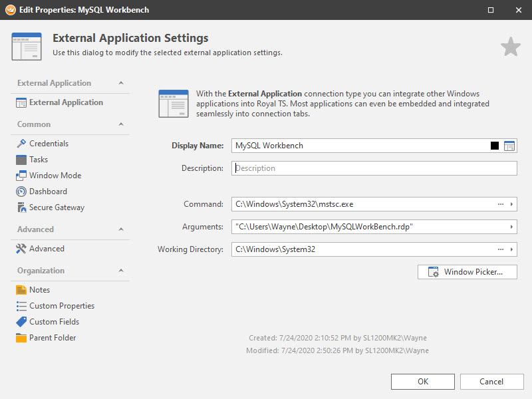Image resolution: width=532 pixels, height=399 pixels.
Task: Click the Custom Fields tag icon
Action: pos(21,322)
